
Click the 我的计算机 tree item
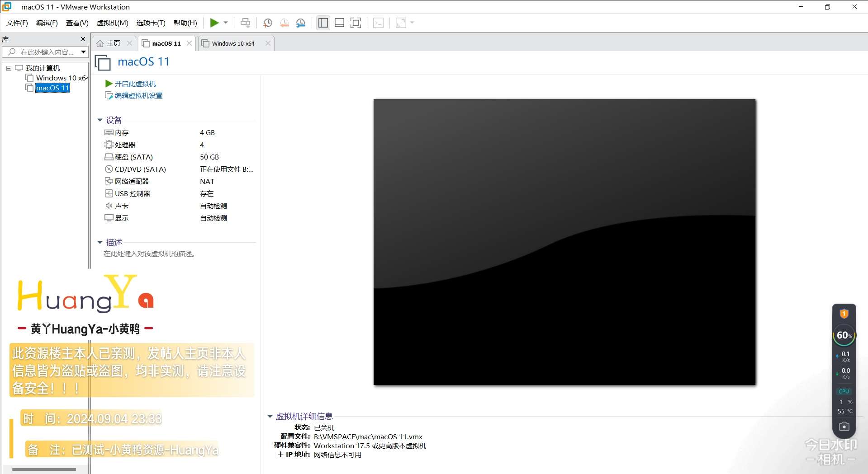pyautogui.click(x=43, y=68)
